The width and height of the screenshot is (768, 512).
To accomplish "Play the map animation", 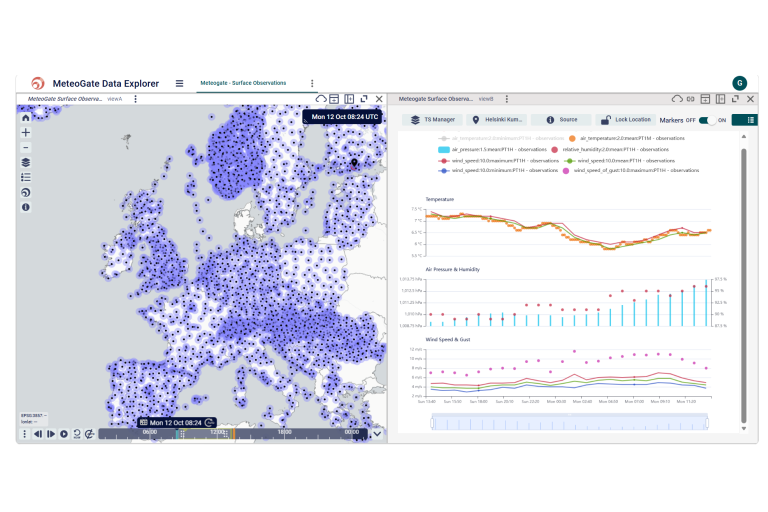I will coord(64,434).
